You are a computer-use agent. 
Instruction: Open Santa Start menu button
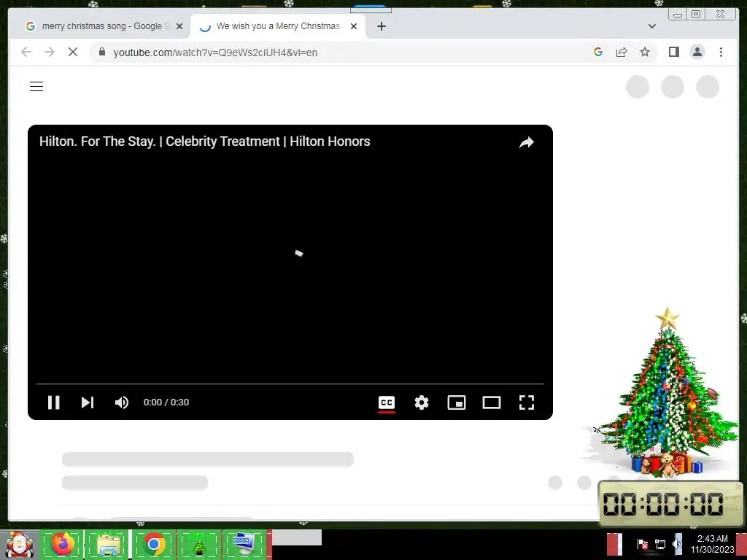coord(19,544)
